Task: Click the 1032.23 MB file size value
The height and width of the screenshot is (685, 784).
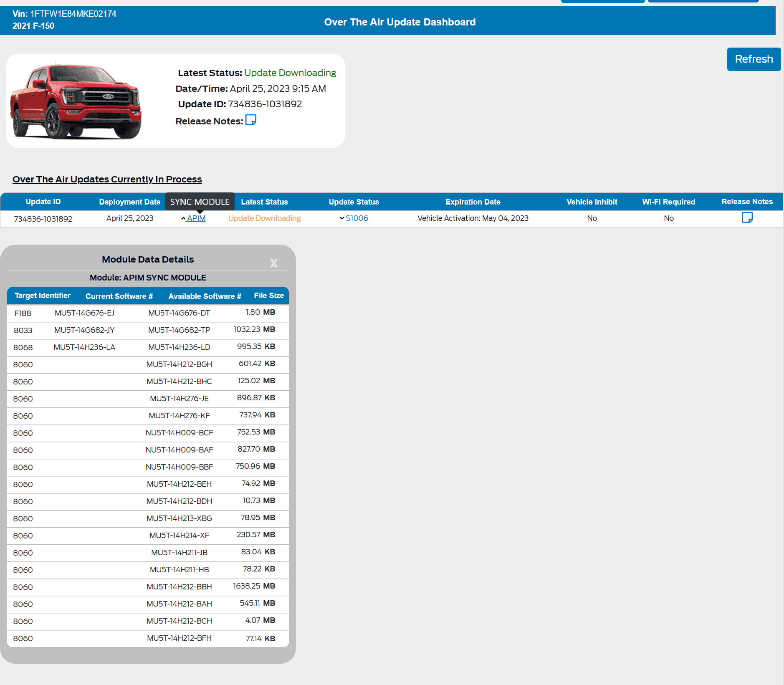Action: pyautogui.click(x=254, y=329)
